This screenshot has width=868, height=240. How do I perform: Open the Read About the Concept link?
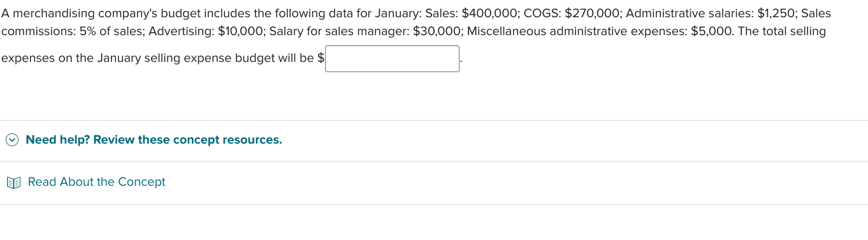tap(96, 182)
